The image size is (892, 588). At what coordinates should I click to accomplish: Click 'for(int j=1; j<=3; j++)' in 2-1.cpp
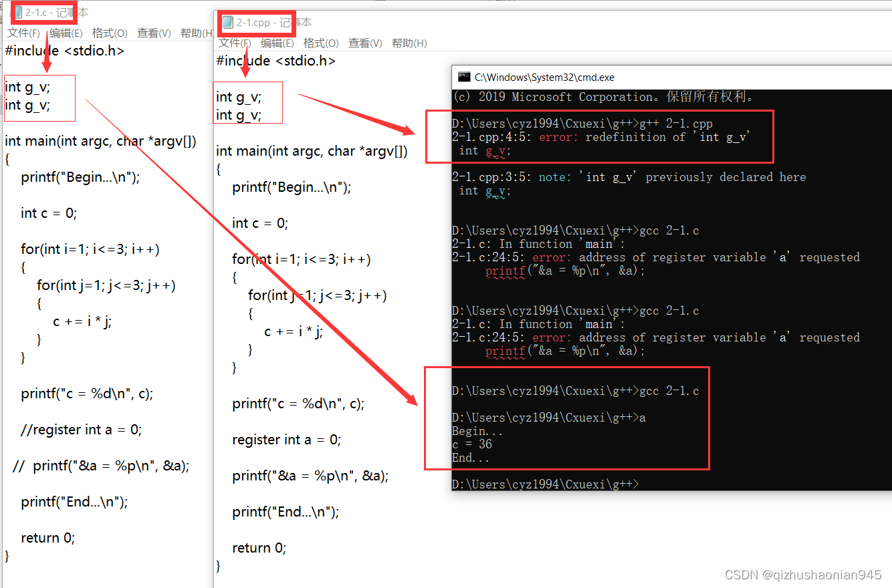[x=318, y=295]
